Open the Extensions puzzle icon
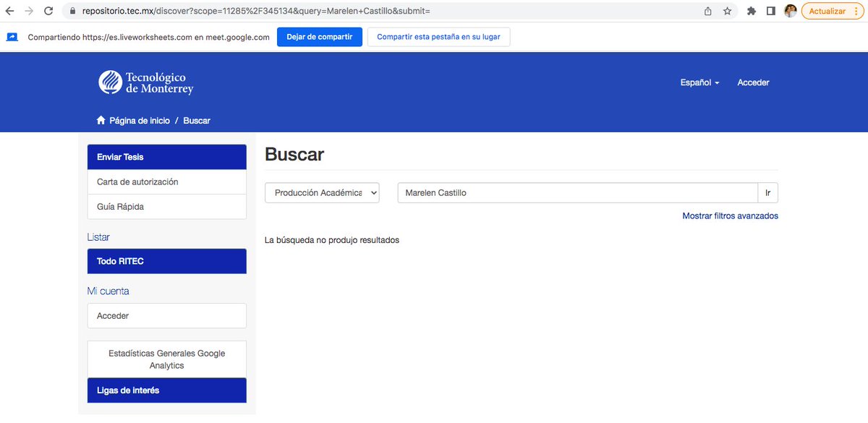This screenshot has width=868, height=423. (x=752, y=12)
